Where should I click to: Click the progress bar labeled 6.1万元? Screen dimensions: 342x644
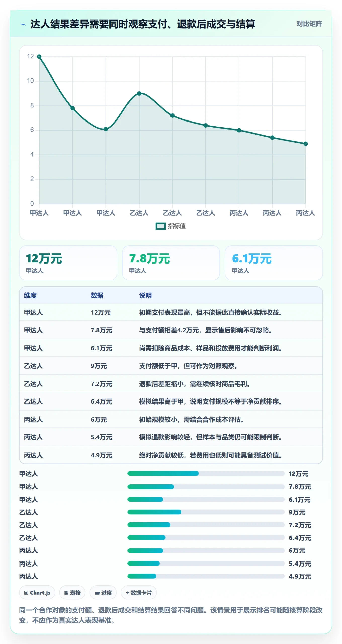coord(206,499)
